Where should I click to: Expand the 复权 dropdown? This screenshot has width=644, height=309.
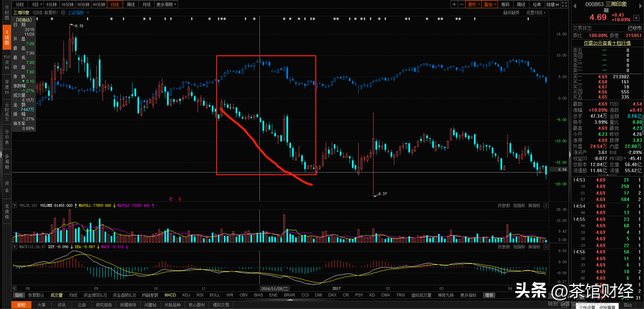click(473, 4)
